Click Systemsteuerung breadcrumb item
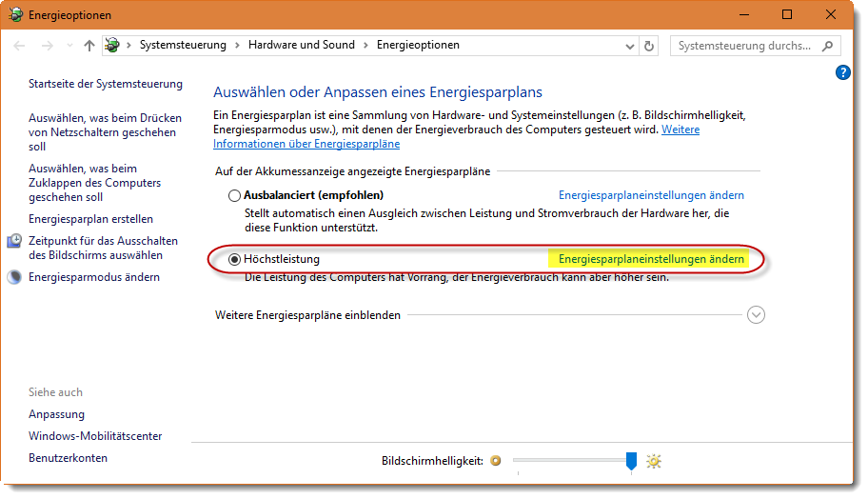The height and width of the screenshot is (499, 868). coord(183,45)
